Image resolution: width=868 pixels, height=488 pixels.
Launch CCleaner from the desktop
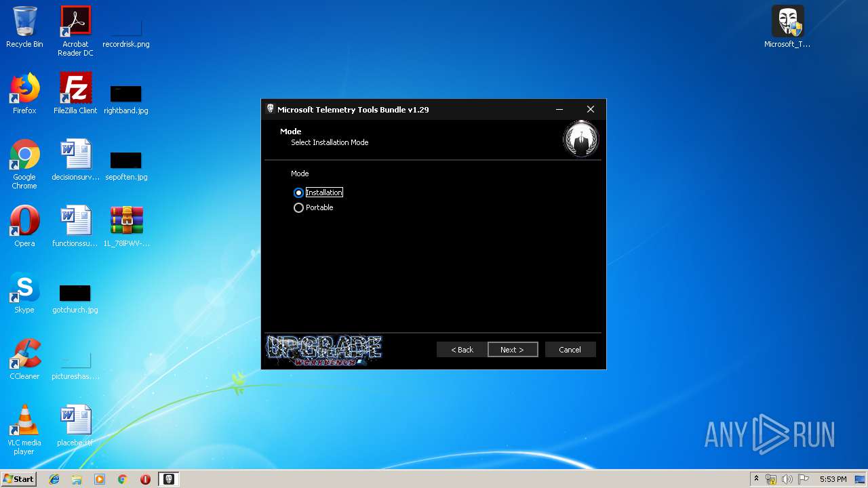(24, 359)
